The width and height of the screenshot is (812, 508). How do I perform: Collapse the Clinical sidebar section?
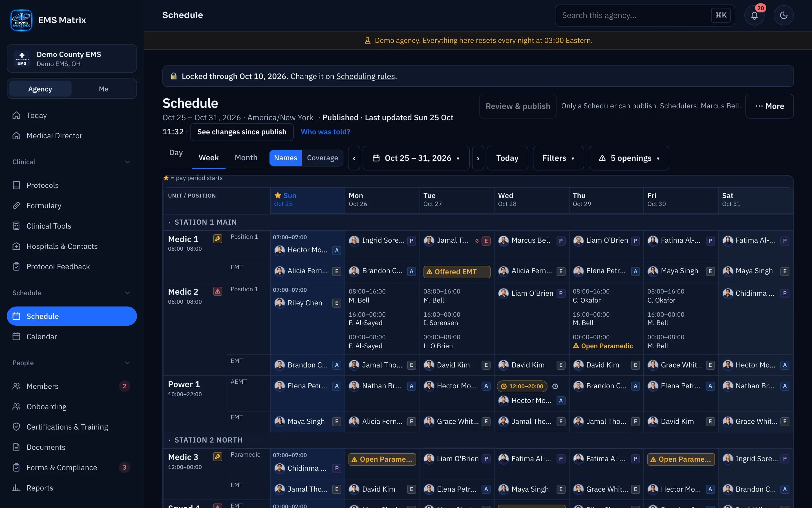(x=71, y=162)
